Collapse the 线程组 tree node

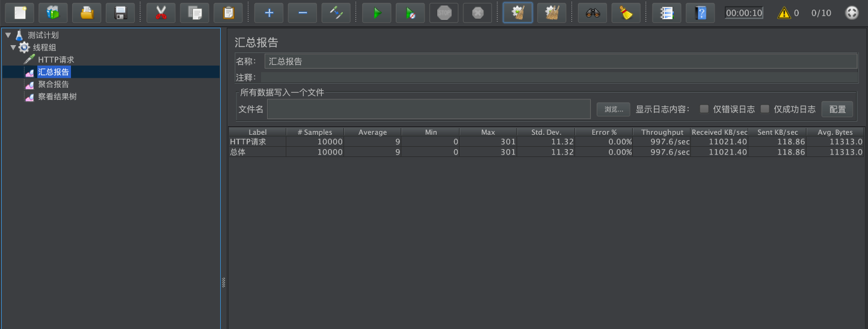[x=13, y=48]
